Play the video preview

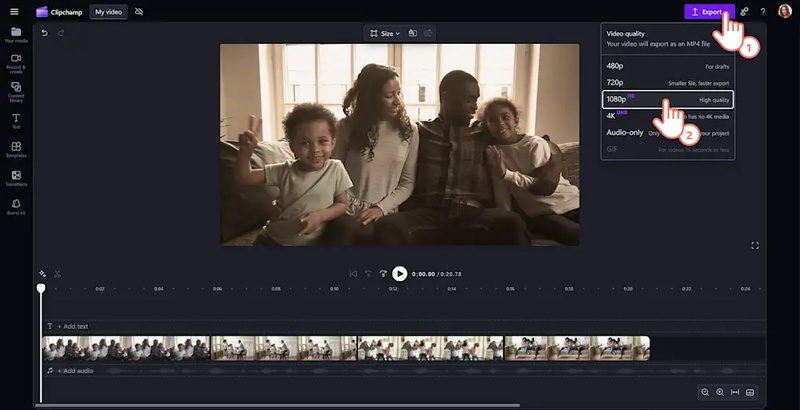pyautogui.click(x=400, y=273)
